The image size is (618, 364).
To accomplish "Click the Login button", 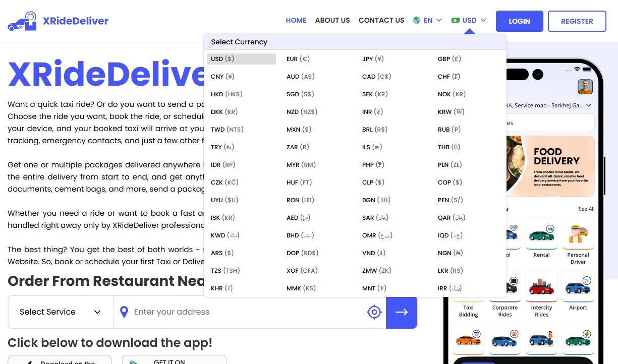I will tap(519, 21).
